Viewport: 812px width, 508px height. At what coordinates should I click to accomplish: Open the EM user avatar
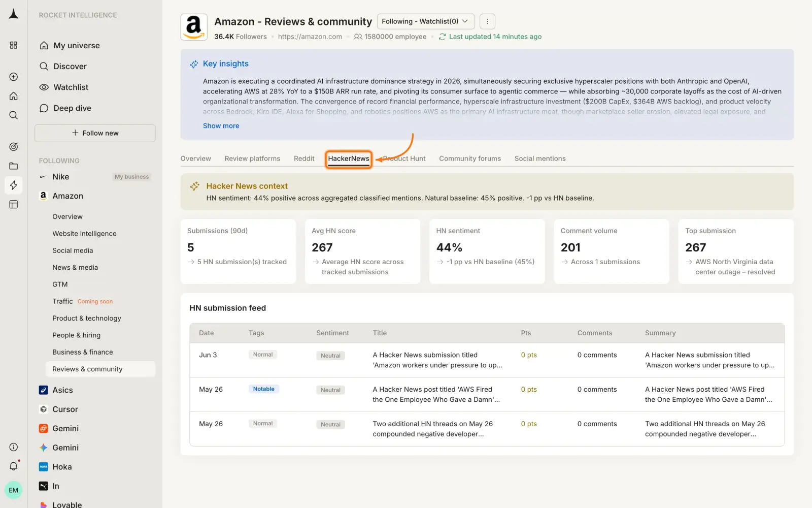click(14, 490)
